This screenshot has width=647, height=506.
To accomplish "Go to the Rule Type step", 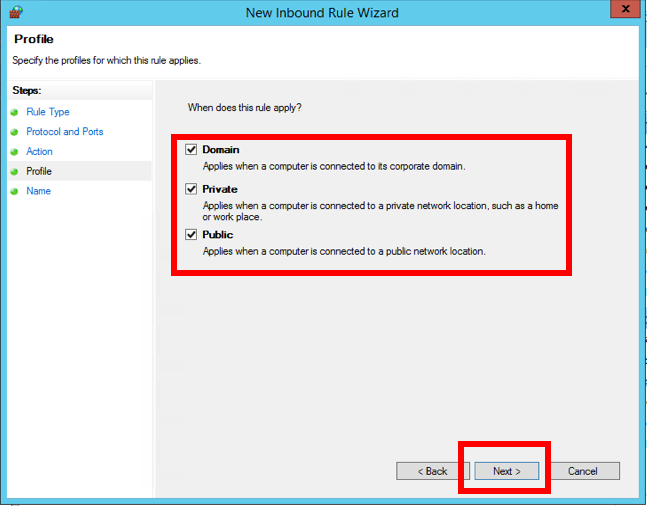I will (48, 112).
